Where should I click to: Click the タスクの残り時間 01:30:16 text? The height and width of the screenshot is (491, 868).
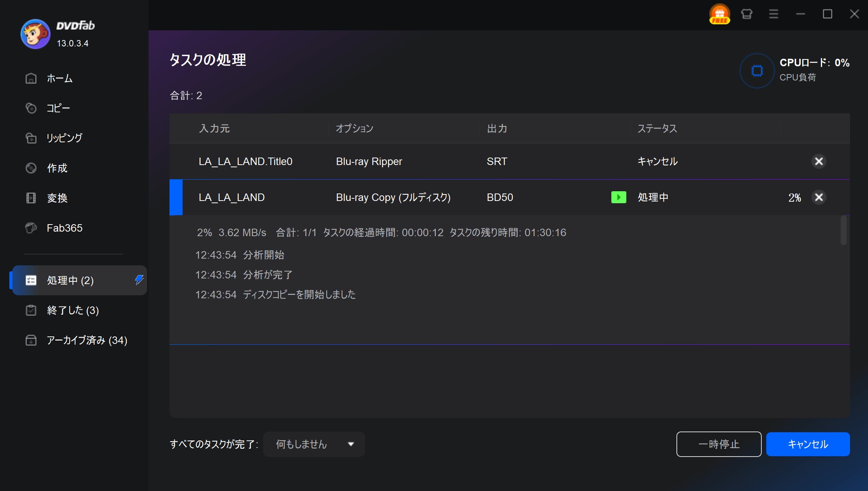[508, 232]
